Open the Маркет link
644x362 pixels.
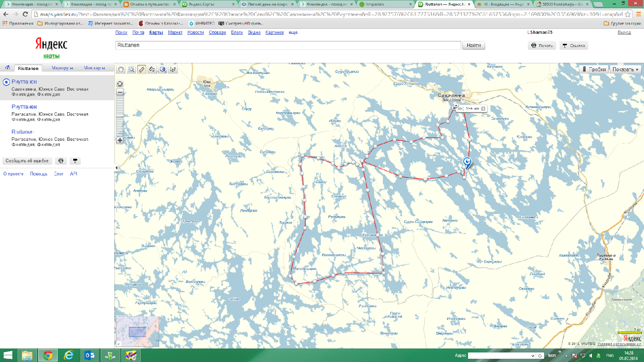click(x=175, y=33)
